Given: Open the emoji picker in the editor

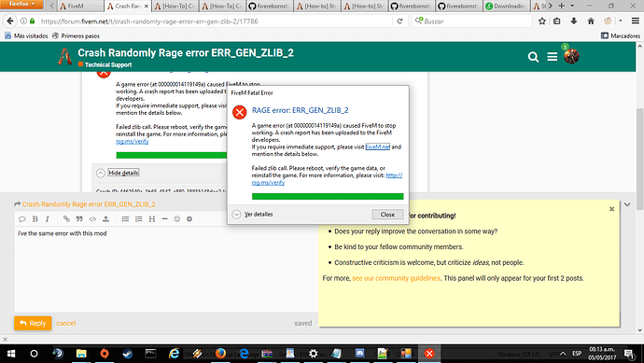Looking at the screenshot, I should click(177, 219).
